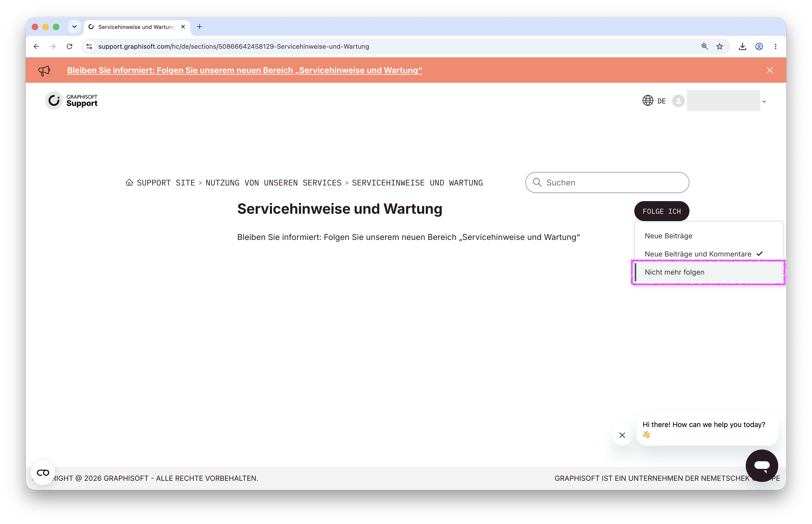This screenshot has width=812, height=524.
Task: Dismiss the orange announcement banner
Action: point(770,70)
